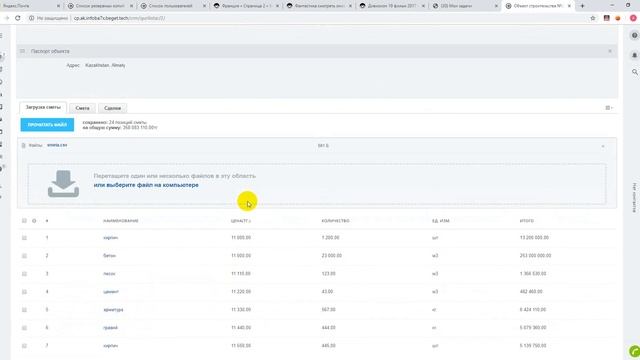Open the help question mark icon in right sidebar
Viewport: 640px width, 360px height.
pos(634,36)
